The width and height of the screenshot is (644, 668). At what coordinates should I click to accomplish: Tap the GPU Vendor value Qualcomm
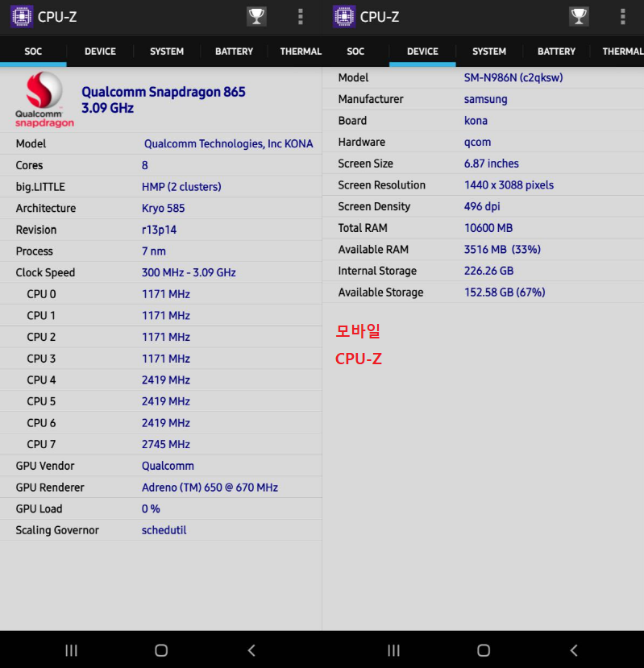168,466
